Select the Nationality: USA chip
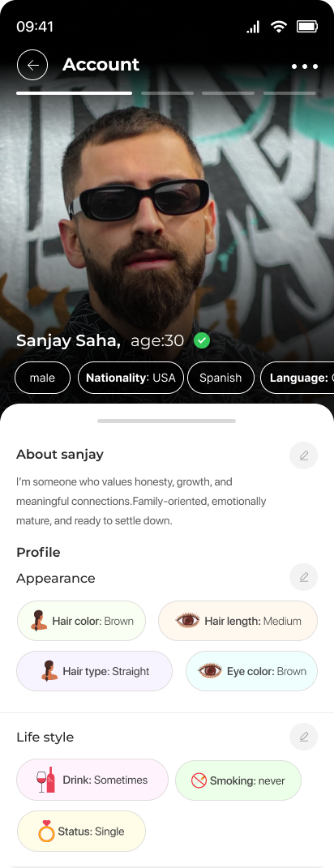The image size is (334, 868). click(x=131, y=378)
